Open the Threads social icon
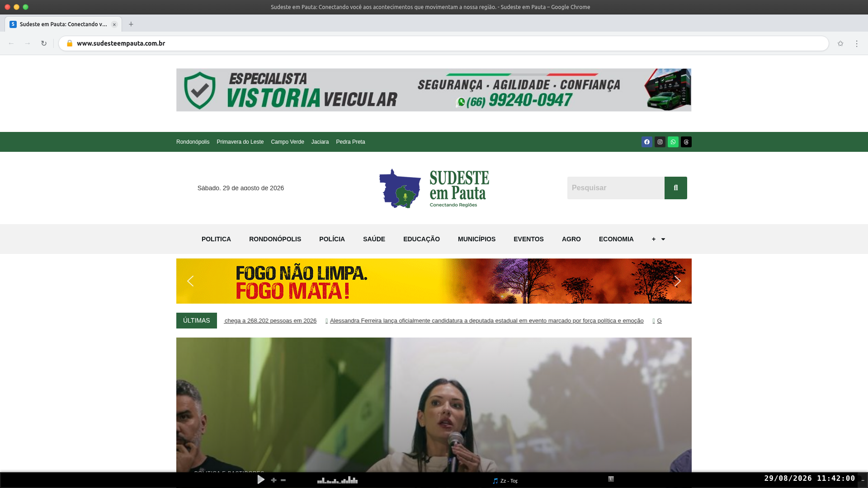Screen dimensions: 868x488 click(686, 142)
